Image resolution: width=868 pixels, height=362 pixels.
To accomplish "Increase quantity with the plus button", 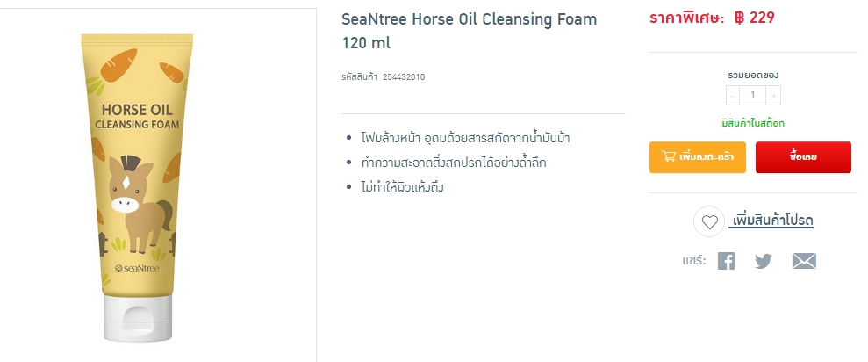I will pos(773,96).
